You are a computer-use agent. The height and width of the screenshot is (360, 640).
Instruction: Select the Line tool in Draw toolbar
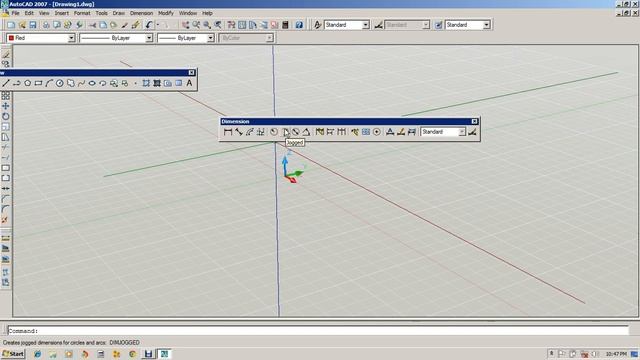pos(6,83)
